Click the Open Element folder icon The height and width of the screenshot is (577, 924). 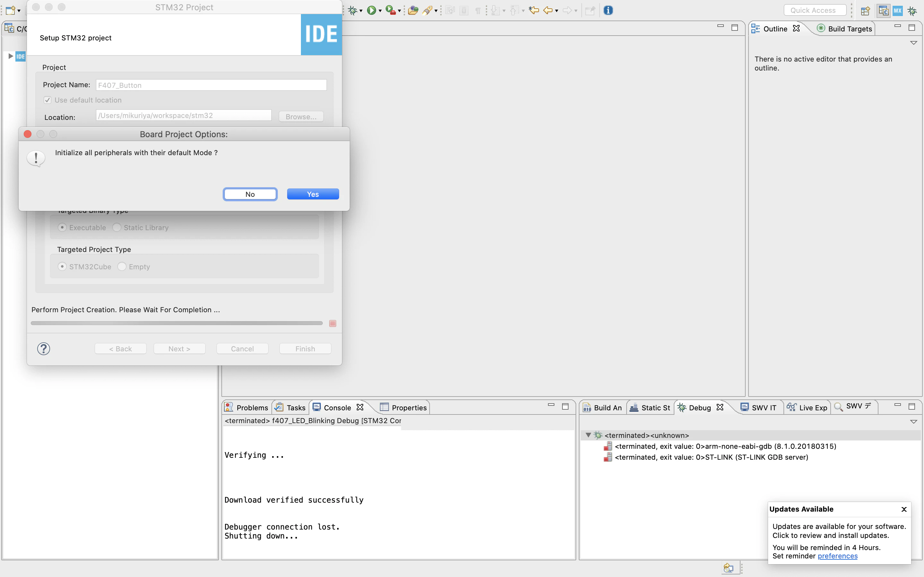tap(413, 10)
